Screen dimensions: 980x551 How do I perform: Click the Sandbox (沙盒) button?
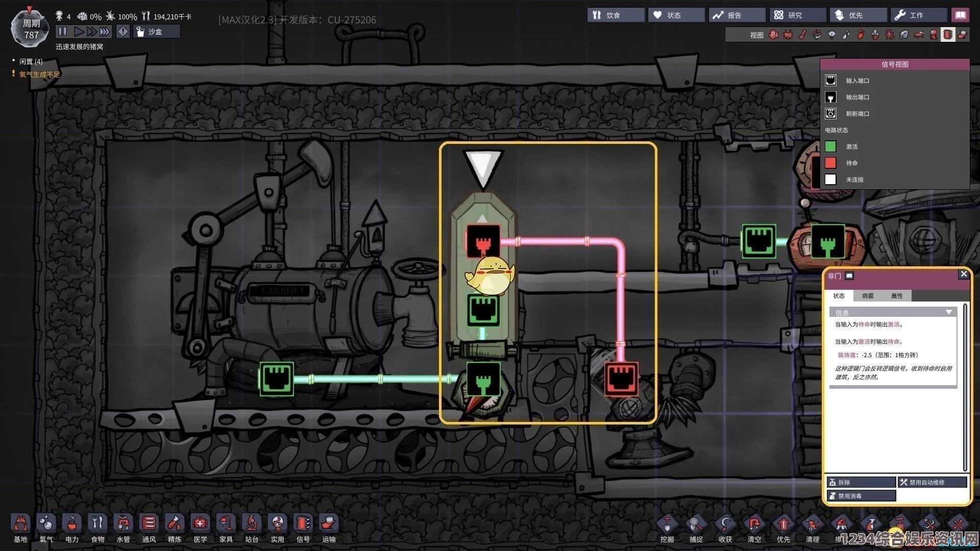(157, 32)
